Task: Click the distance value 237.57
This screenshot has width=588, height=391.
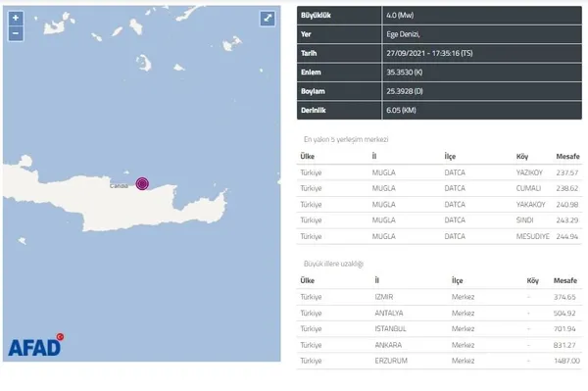Action: (x=567, y=172)
